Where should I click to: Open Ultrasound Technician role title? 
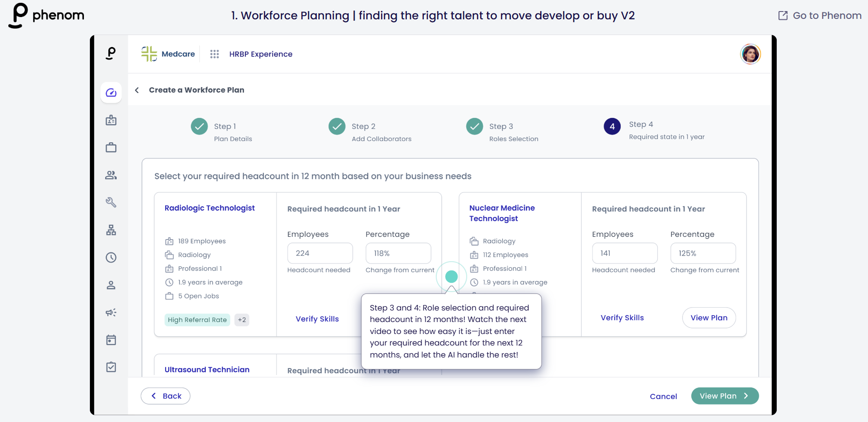(207, 369)
